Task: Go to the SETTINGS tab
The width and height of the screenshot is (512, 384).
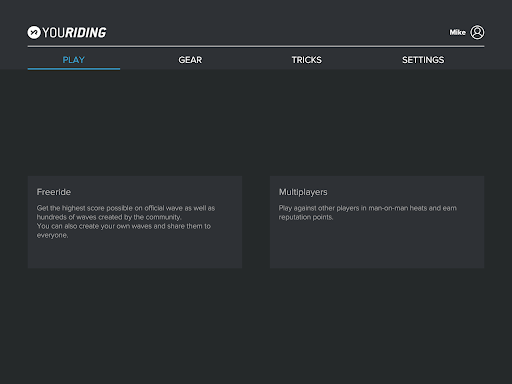Action: tap(423, 60)
